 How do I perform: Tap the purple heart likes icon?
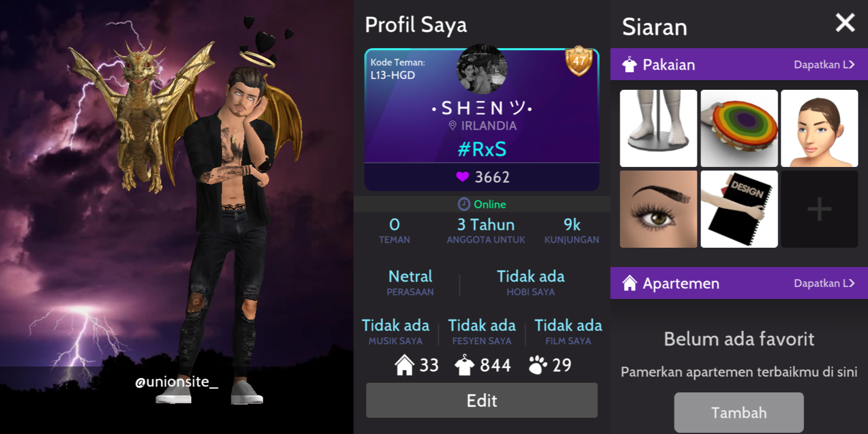(462, 177)
